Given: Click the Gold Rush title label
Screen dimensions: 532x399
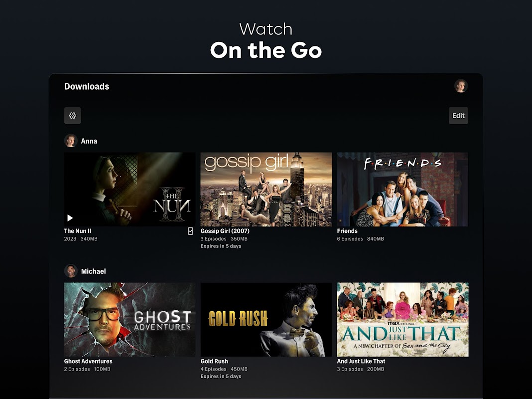Looking at the screenshot, I should pos(214,361).
